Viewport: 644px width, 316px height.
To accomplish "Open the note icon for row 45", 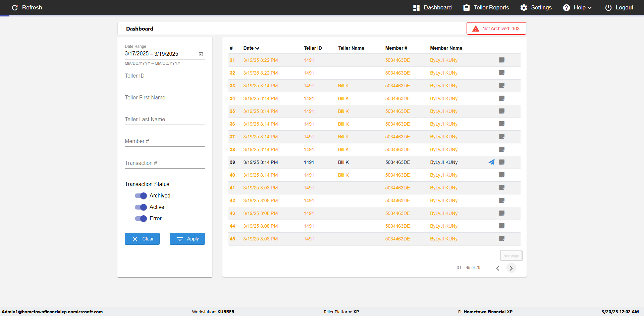I will (x=502, y=239).
